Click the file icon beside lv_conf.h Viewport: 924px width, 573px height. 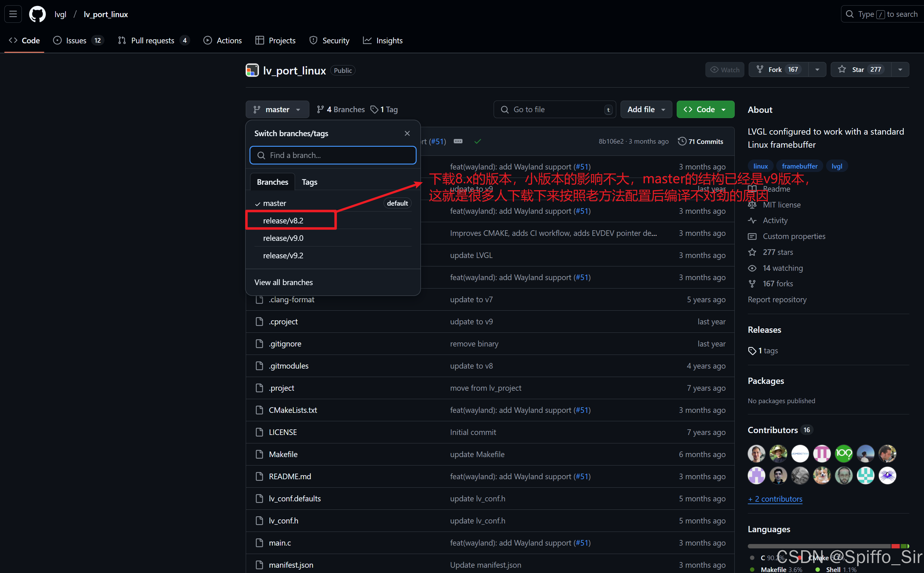click(x=259, y=521)
